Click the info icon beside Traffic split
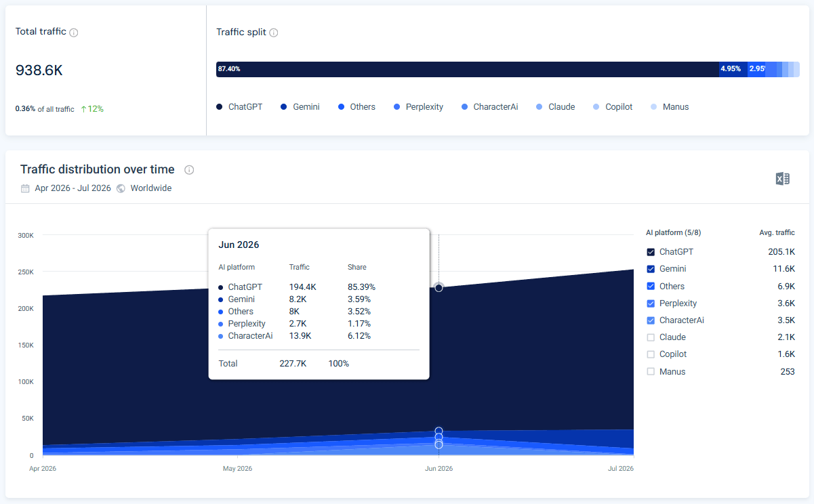Viewport: 814px width, 504px height. point(274,33)
